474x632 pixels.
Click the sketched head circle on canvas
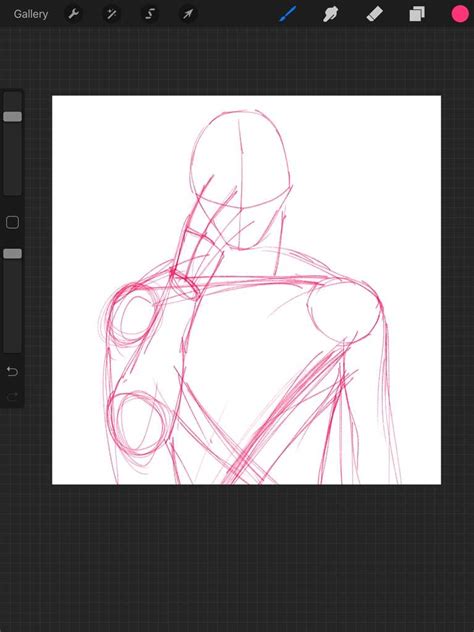[x=240, y=159]
